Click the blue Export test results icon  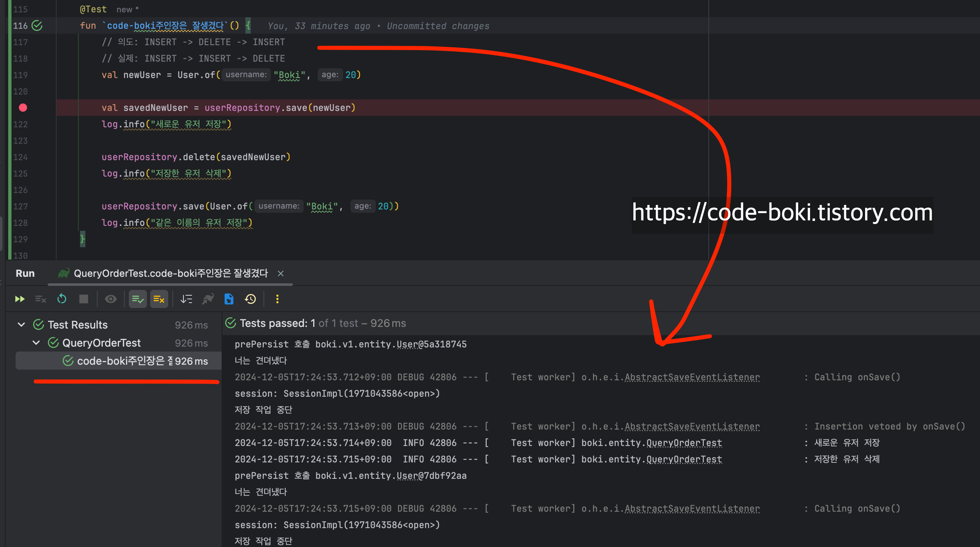(229, 299)
